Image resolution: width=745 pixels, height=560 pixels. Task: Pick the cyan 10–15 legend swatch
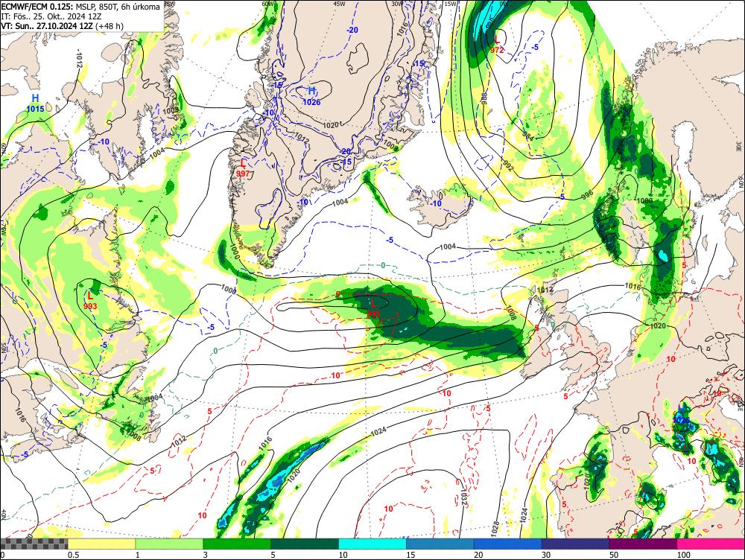[372, 544]
